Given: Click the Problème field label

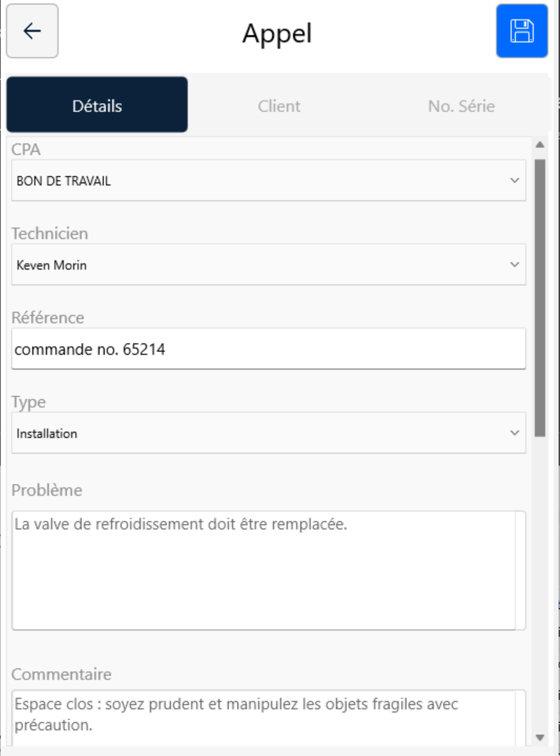Looking at the screenshot, I should point(47,490).
